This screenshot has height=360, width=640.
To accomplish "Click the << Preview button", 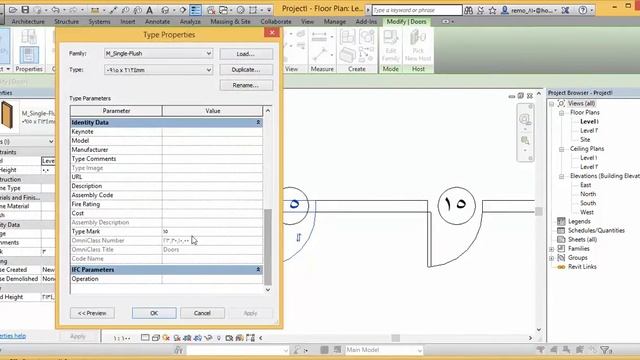I will pos(92,313).
